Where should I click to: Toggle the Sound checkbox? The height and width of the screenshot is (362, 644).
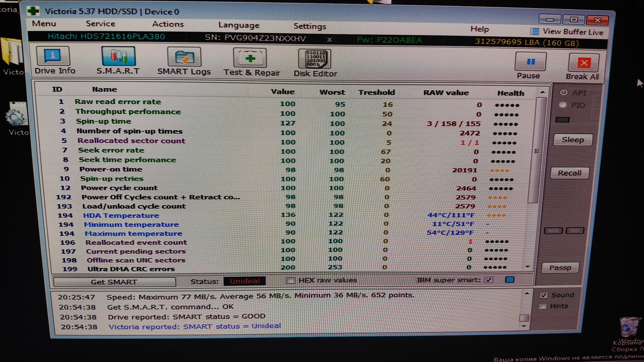click(543, 295)
